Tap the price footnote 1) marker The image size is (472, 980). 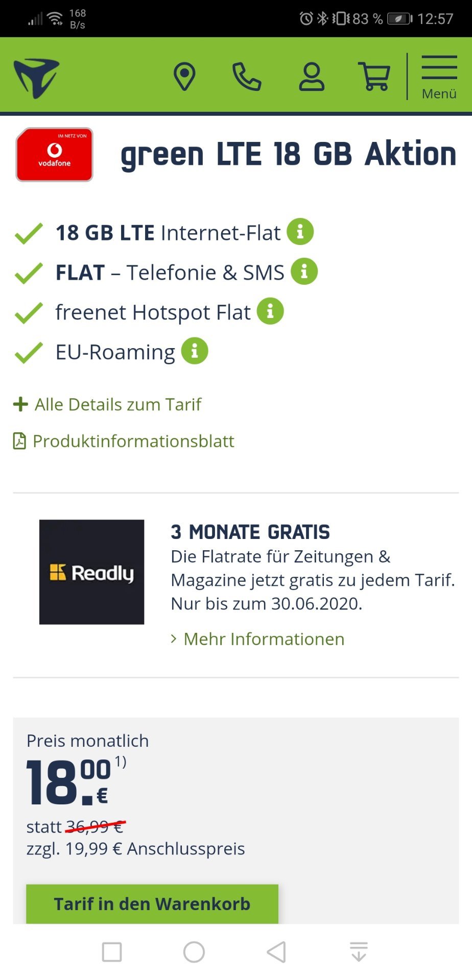tap(121, 762)
